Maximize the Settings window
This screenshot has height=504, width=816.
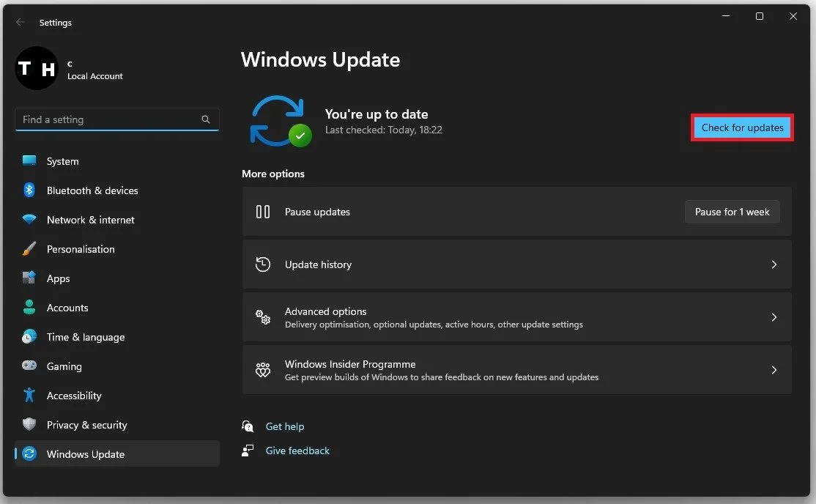tap(760, 16)
